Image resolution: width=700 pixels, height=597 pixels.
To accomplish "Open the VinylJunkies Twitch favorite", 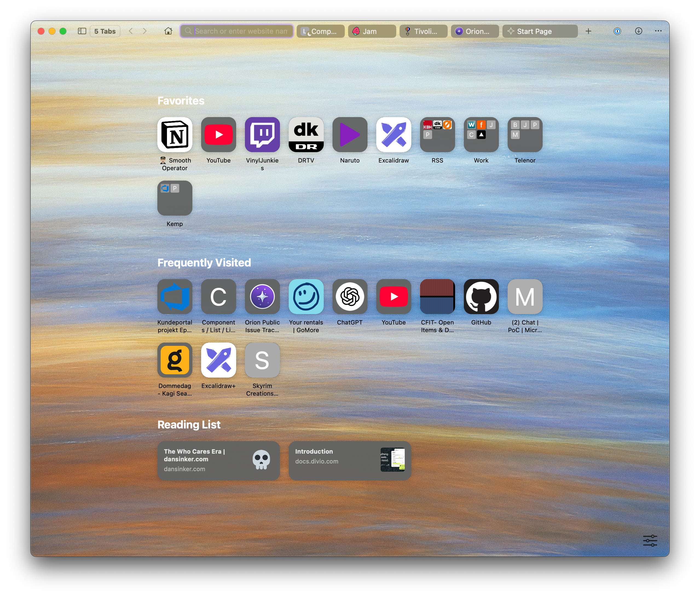I will 262,135.
